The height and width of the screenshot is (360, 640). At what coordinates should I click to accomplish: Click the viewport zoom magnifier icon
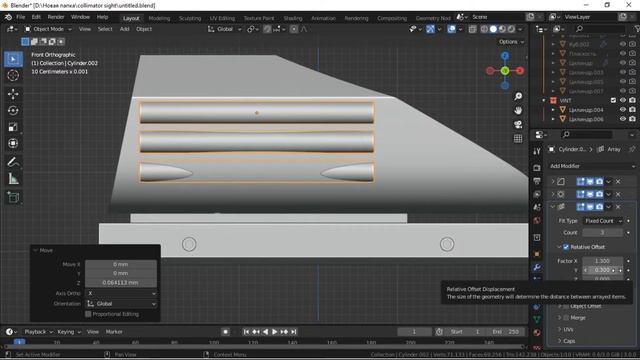518,96
